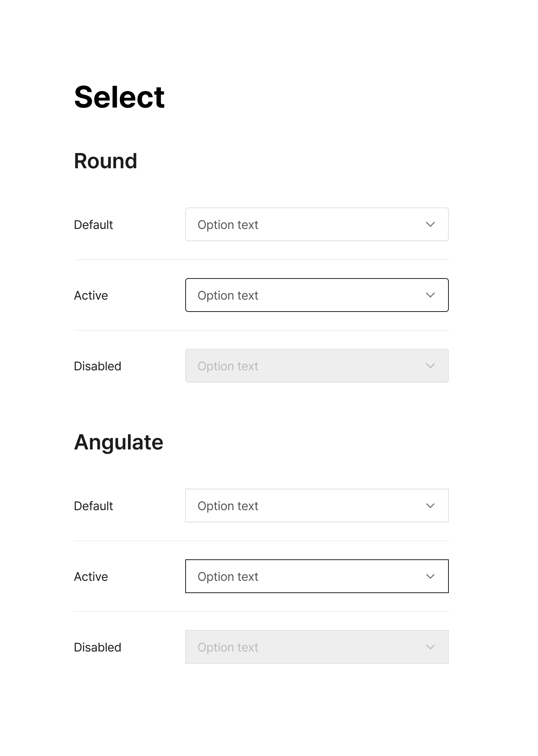Click the Round section heading
The height and width of the screenshot is (756, 538).
click(x=105, y=161)
